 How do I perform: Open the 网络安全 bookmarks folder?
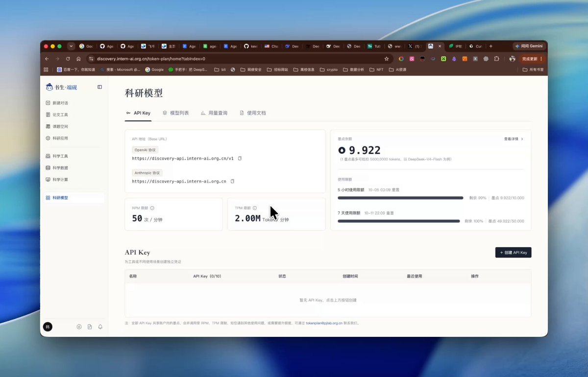point(250,70)
